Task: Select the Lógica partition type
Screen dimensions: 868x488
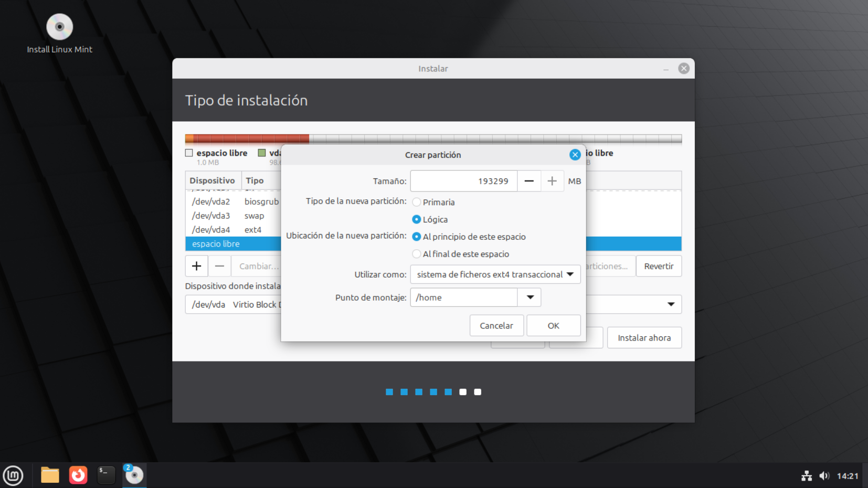Action: [417, 219]
